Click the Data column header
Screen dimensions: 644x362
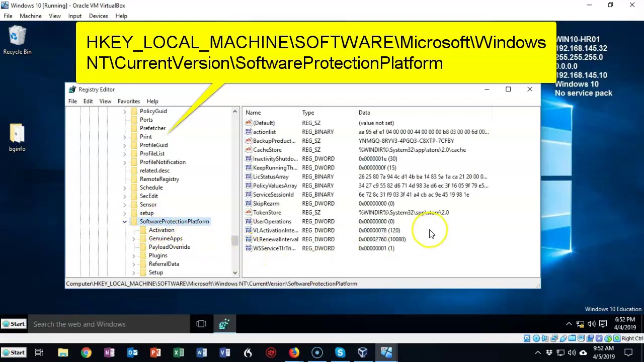[x=424, y=113]
